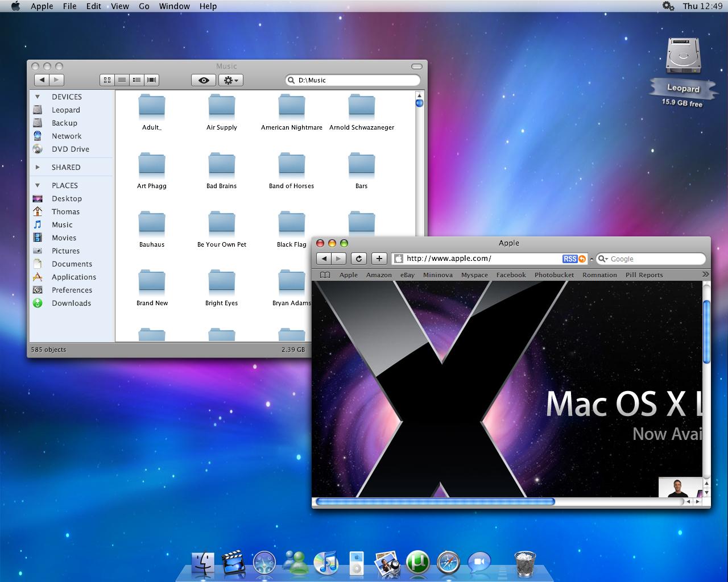
Task: Select the Bright Eyes folder
Action: [222, 288]
